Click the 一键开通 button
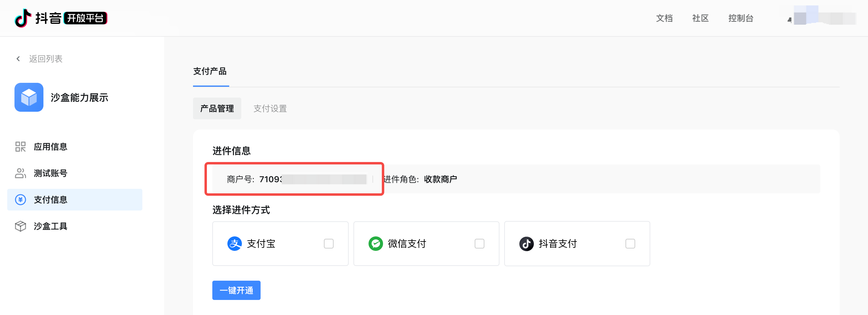The height and width of the screenshot is (315, 868). [236, 290]
